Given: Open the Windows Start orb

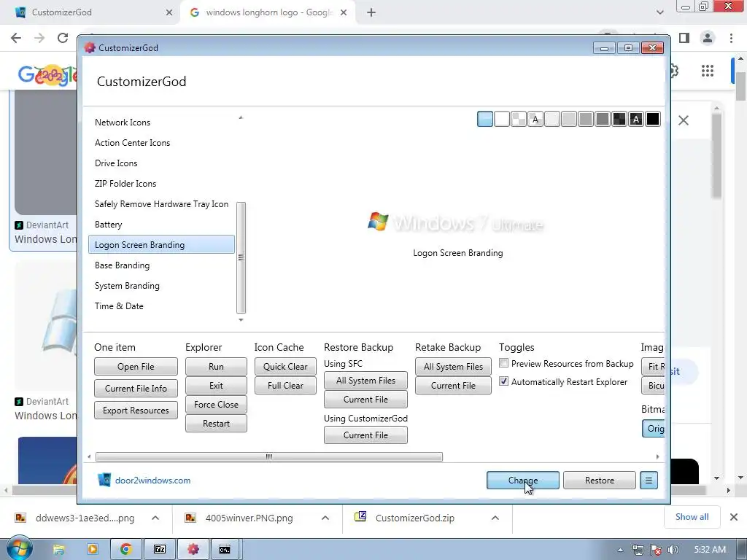Looking at the screenshot, I should 19,549.
